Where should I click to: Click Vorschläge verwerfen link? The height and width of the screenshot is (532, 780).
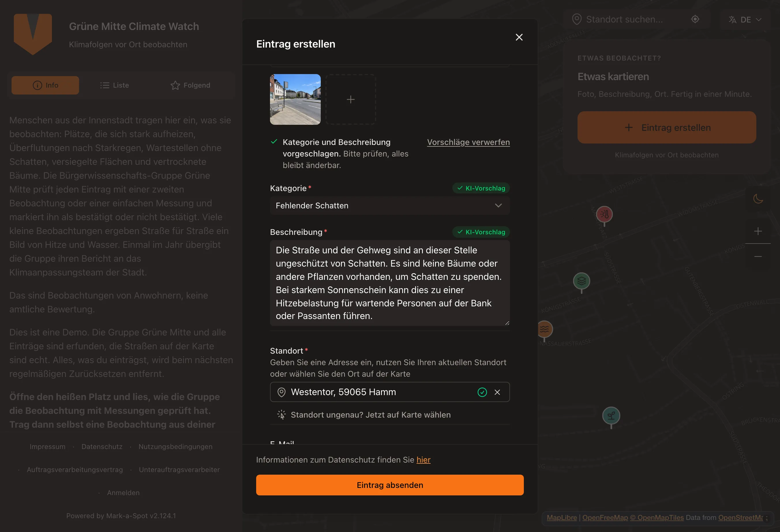coord(468,142)
